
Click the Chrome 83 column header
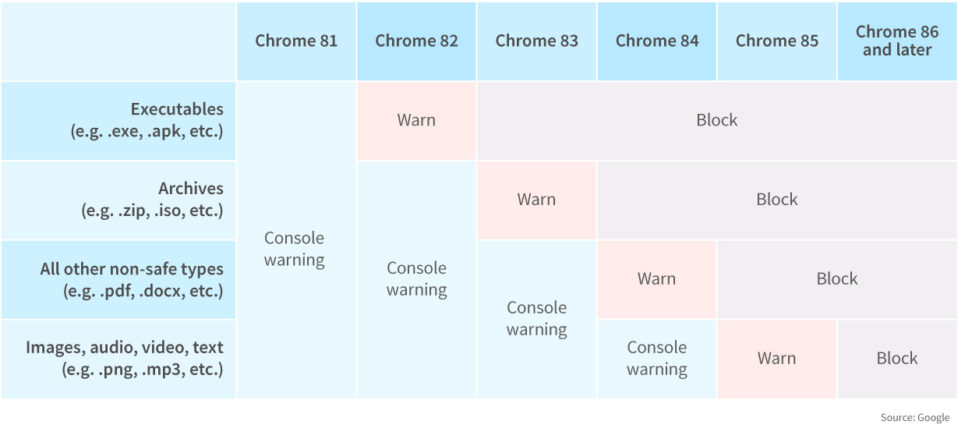tap(536, 41)
